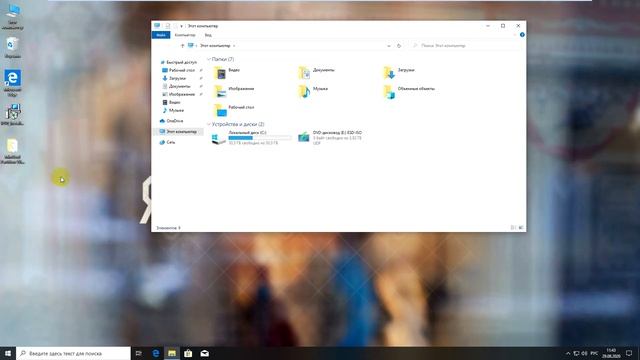Open the taskbar clock and date
The height and width of the screenshot is (360, 640).
click(x=611, y=353)
